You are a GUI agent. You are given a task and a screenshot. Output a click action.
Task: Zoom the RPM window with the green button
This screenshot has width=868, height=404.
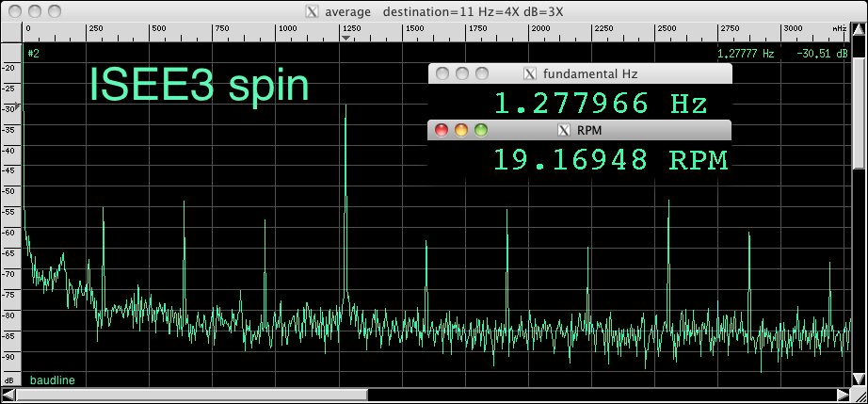[481, 130]
